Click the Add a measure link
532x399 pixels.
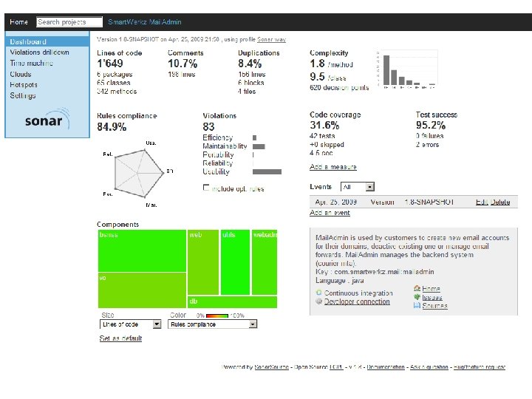pos(332,167)
